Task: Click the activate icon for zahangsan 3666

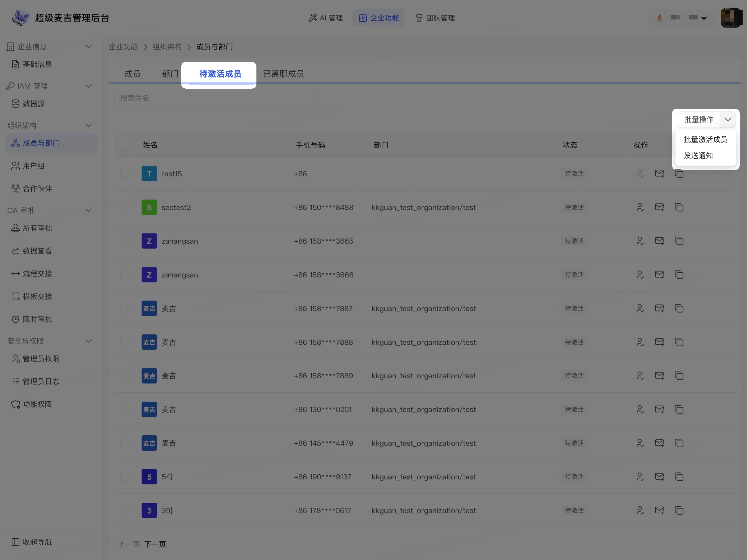Action: click(x=640, y=275)
